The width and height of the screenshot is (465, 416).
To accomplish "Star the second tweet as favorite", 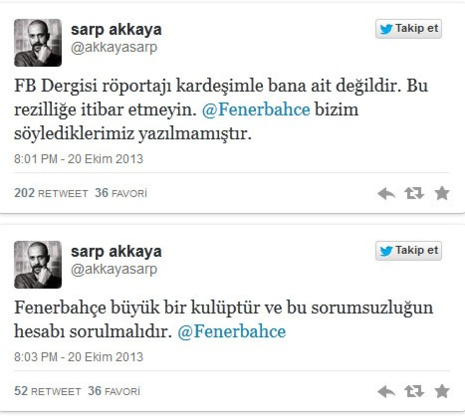I will [442, 391].
